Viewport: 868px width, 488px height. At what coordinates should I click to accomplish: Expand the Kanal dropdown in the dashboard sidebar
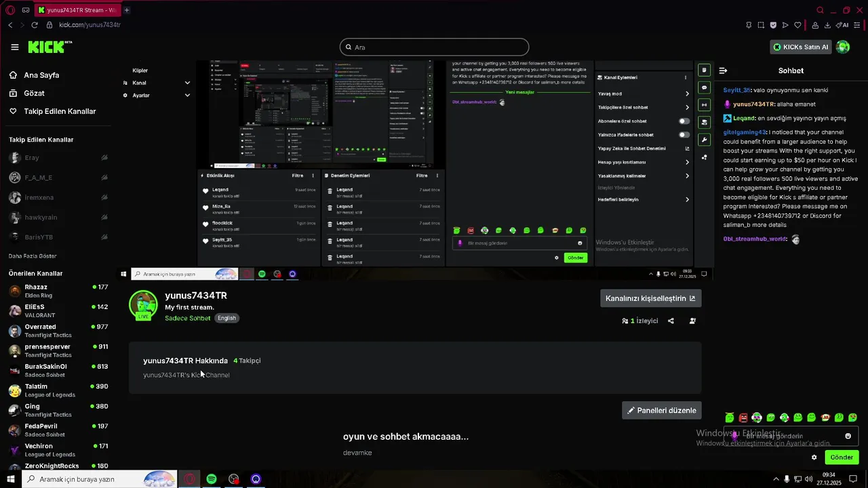point(187,83)
